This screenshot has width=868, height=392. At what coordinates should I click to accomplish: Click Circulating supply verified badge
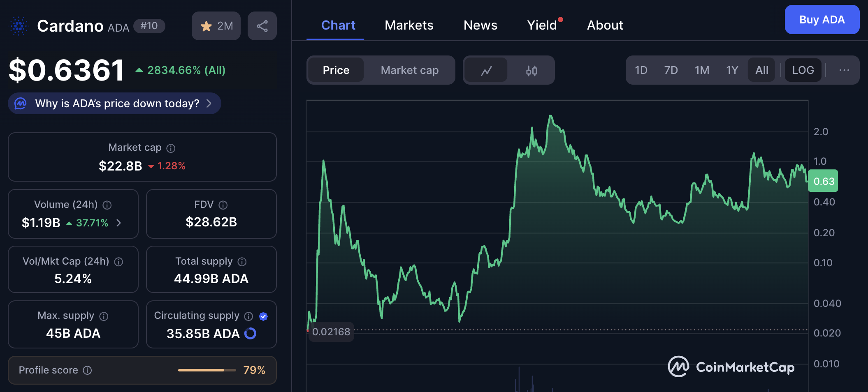(263, 316)
